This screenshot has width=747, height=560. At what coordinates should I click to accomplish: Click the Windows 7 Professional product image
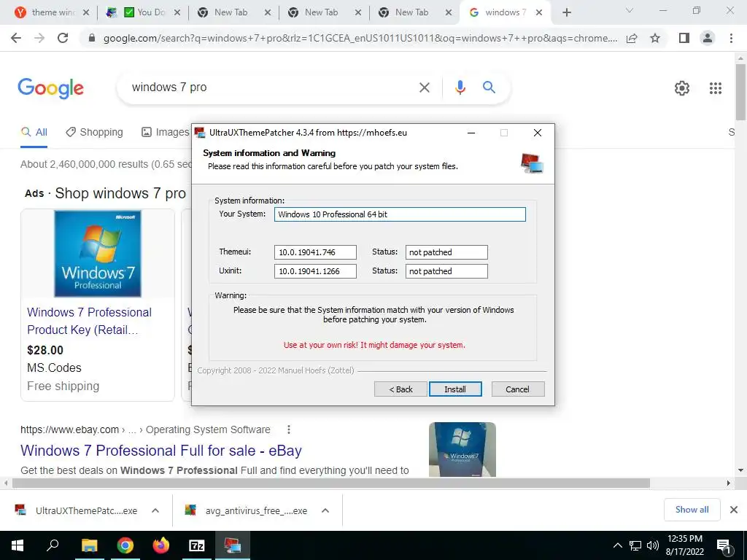pyautogui.click(x=98, y=254)
